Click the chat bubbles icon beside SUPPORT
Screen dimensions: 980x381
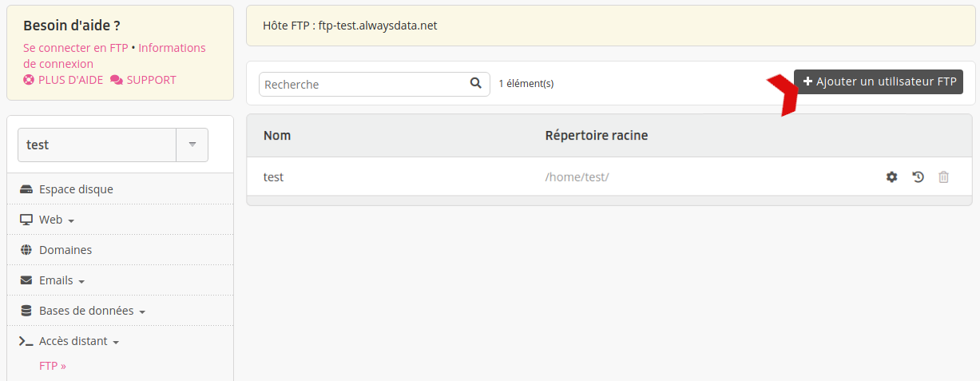[x=117, y=80]
